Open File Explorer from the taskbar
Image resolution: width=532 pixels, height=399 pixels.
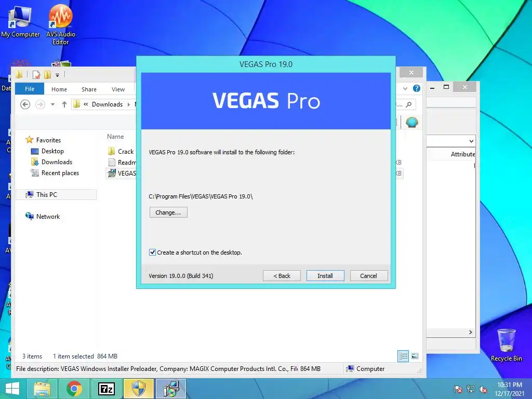tap(42, 389)
